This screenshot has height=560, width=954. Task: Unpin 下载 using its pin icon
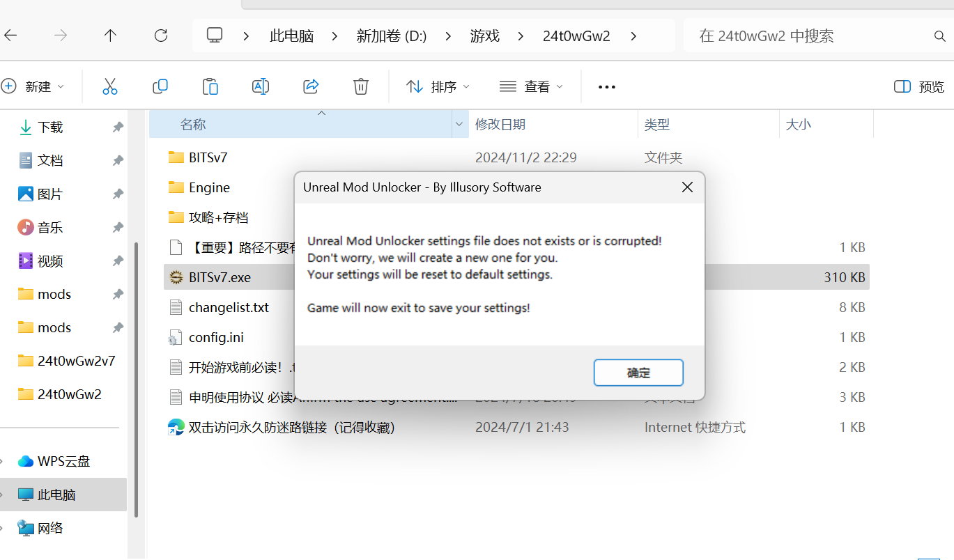point(118,127)
